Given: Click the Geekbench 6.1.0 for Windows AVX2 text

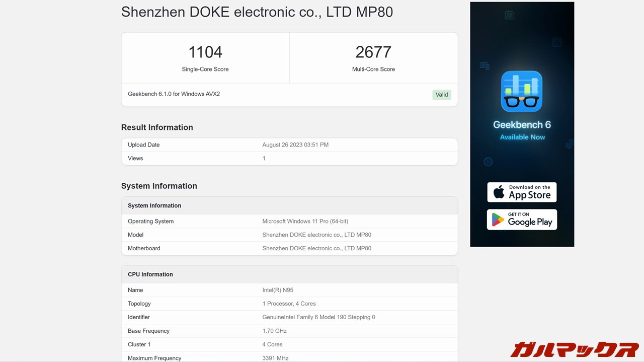Looking at the screenshot, I should point(174,94).
